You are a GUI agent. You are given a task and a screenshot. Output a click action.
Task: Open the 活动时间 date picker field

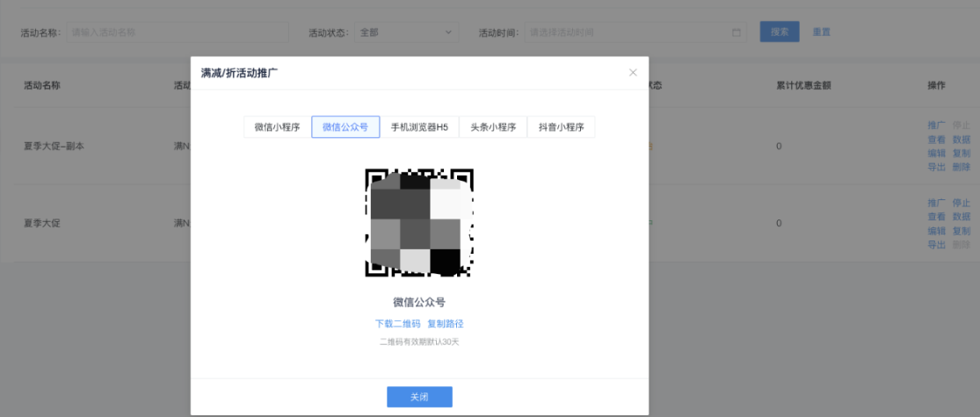(x=628, y=32)
